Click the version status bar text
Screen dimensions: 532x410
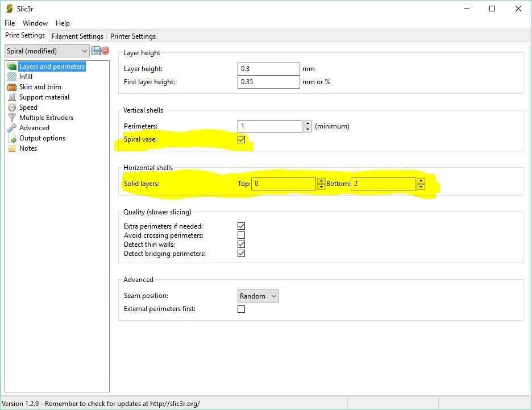(101, 404)
